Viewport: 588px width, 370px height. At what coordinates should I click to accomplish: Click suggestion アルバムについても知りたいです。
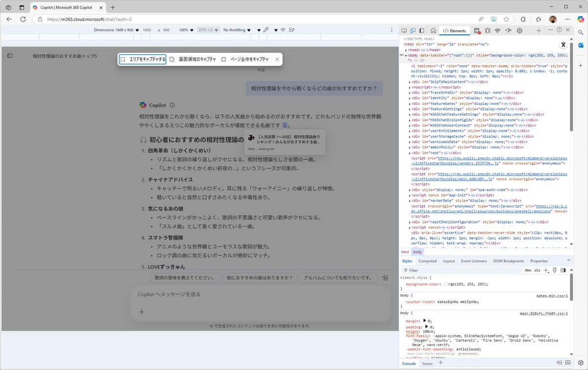339,278
